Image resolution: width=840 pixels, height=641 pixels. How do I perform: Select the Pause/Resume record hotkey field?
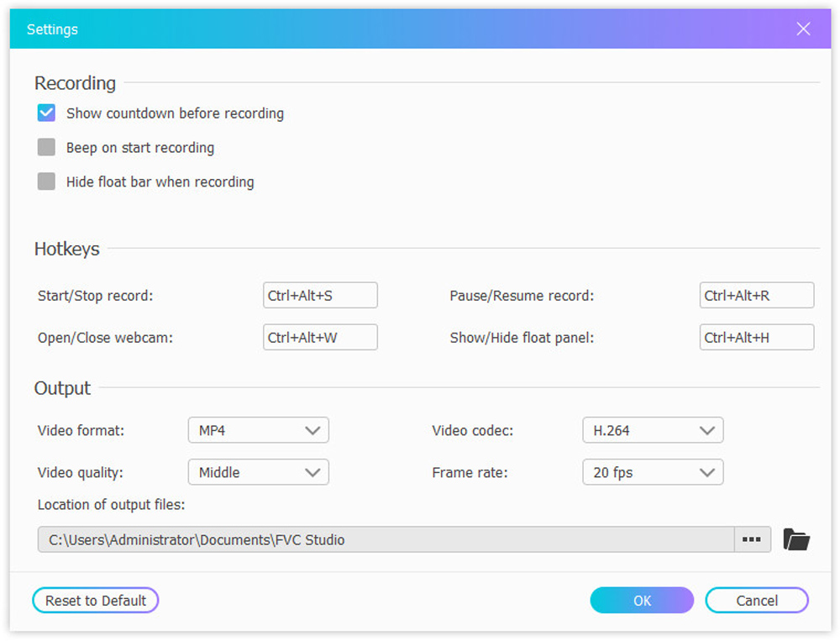(x=757, y=296)
